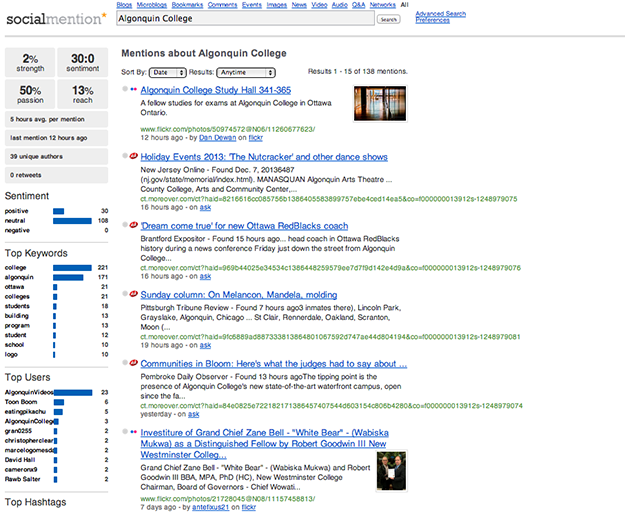Click the grey sentiment dot for Holiday Events result

(125, 155)
